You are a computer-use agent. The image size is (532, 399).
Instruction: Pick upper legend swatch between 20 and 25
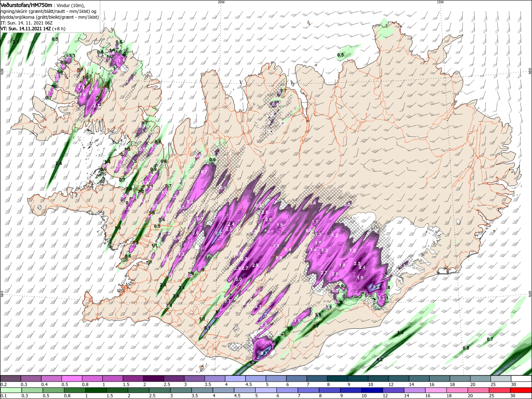click(480, 379)
